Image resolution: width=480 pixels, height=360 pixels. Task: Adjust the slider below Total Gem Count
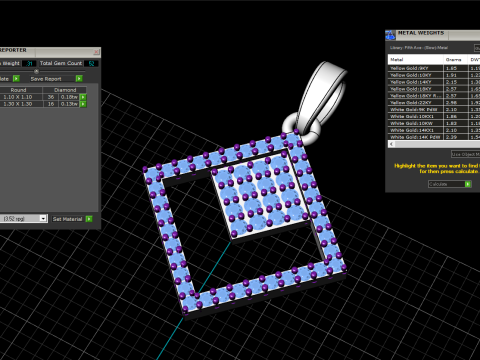click(x=36, y=71)
